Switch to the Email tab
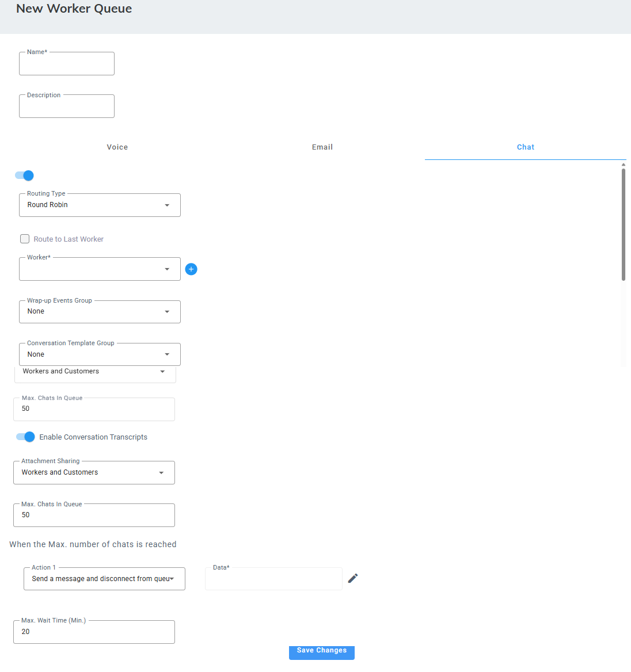This screenshot has height=672, width=631. 322,147
